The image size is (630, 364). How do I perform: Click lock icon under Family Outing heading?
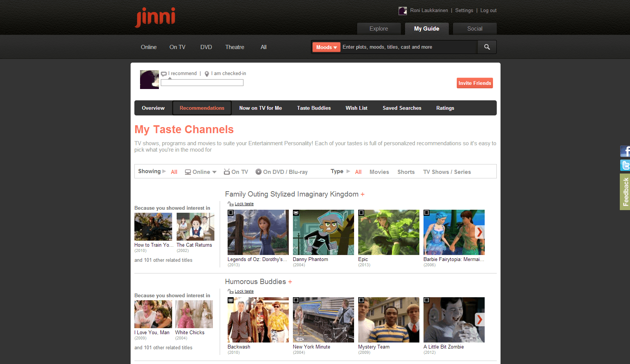tap(230, 204)
